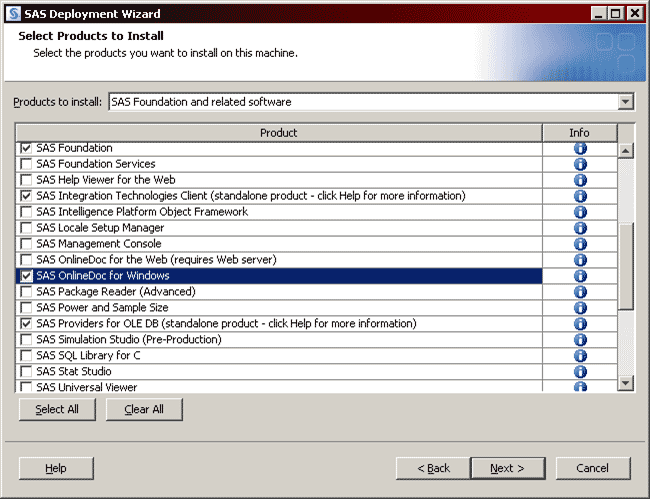Image resolution: width=650 pixels, height=499 pixels.
Task: Close the SAS Deployment Wizard window
Action: coord(635,14)
